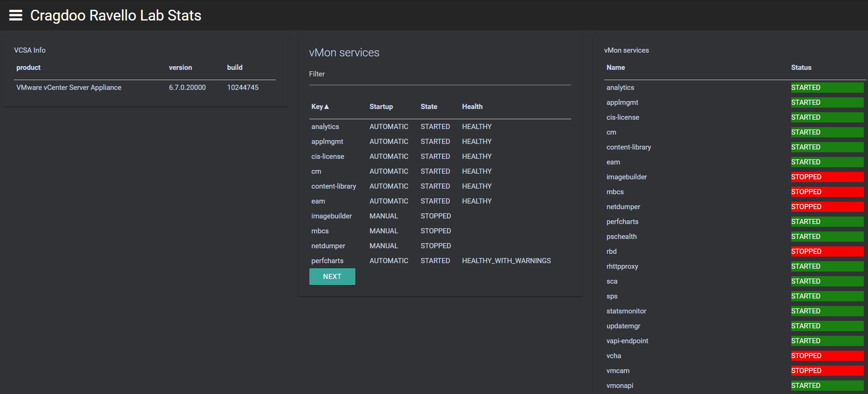The height and width of the screenshot is (394, 868).
Task: Select updatemgr in right services list
Action: [623, 326]
